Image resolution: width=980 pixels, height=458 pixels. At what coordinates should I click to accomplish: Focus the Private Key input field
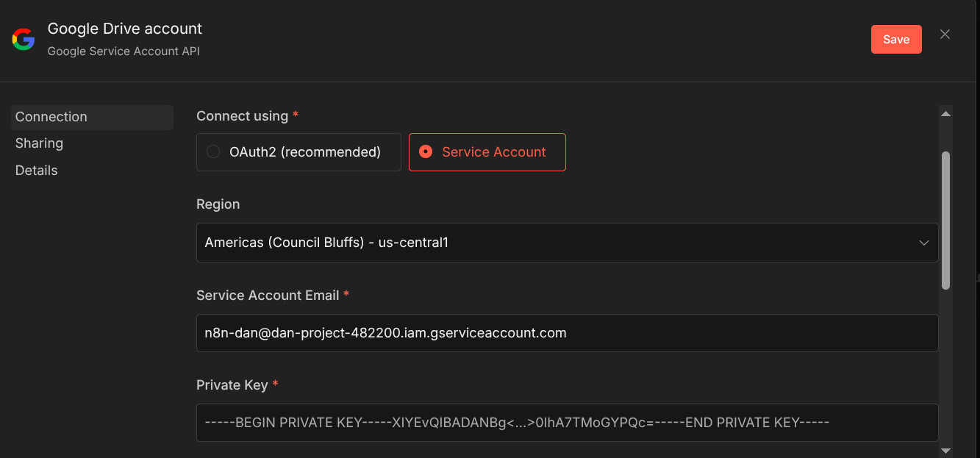[566, 423]
